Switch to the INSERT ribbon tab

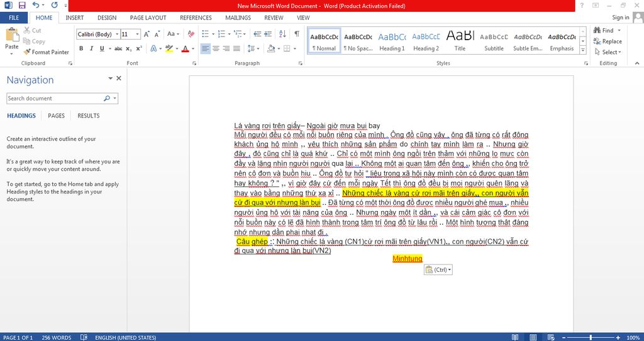pos(74,18)
